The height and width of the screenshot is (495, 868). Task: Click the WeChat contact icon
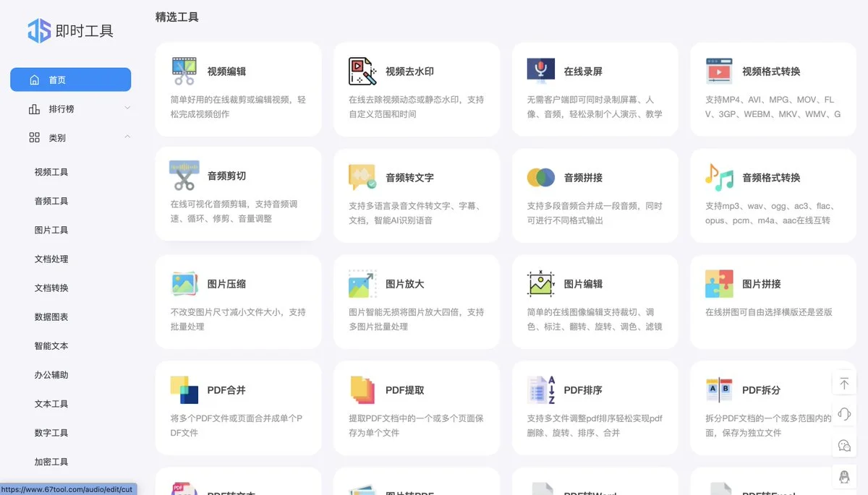click(844, 445)
